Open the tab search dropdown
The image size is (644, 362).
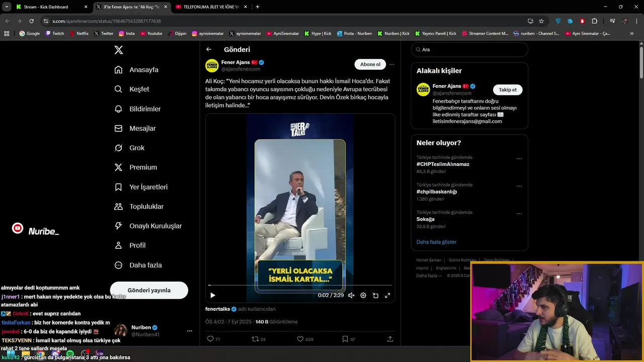tap(7, 7)
